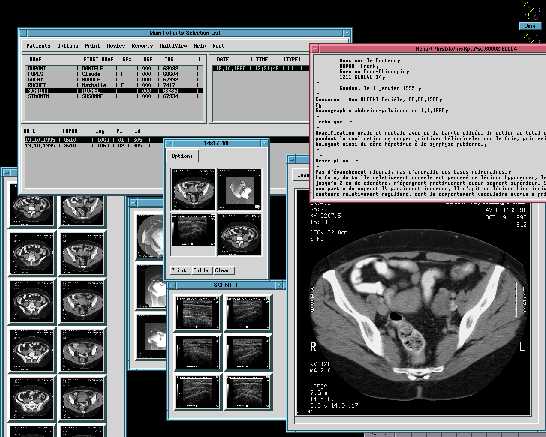Open the Patients menu
The height and width of the screenshot is (437, 546).
point(38,46)
